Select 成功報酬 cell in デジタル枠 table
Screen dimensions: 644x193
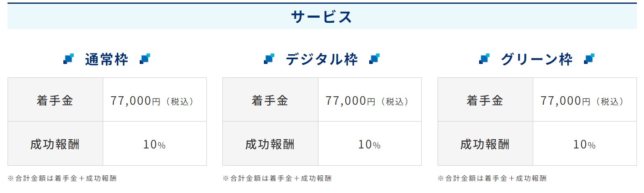pos(270,143)
